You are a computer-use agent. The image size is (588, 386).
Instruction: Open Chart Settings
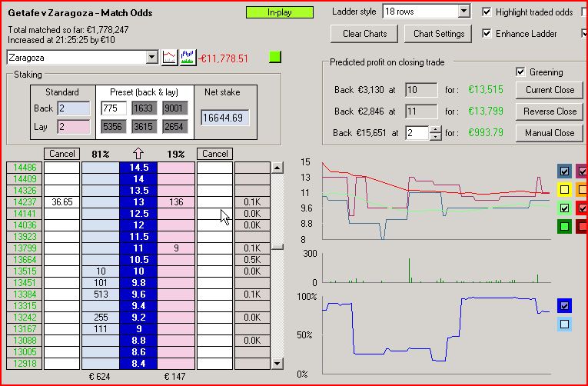point(439,34)
